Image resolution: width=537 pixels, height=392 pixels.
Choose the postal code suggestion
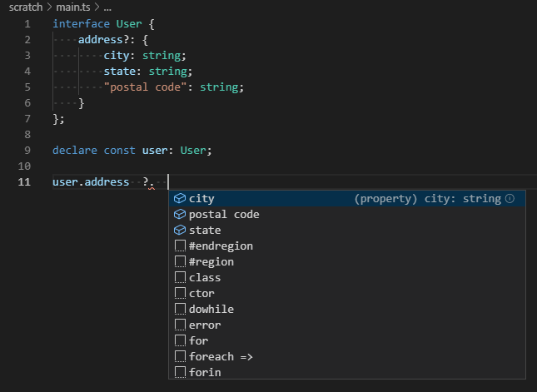347,215
